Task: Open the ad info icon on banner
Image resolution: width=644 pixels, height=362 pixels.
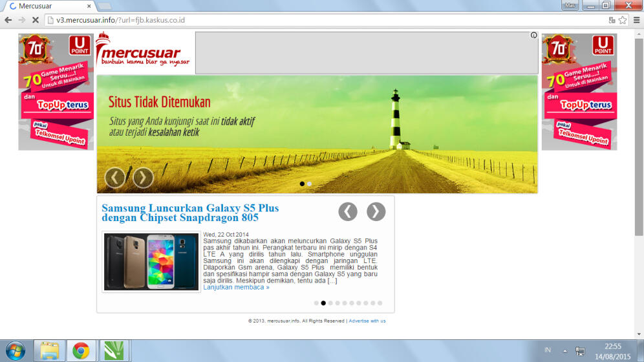Action: pos(533,36)
